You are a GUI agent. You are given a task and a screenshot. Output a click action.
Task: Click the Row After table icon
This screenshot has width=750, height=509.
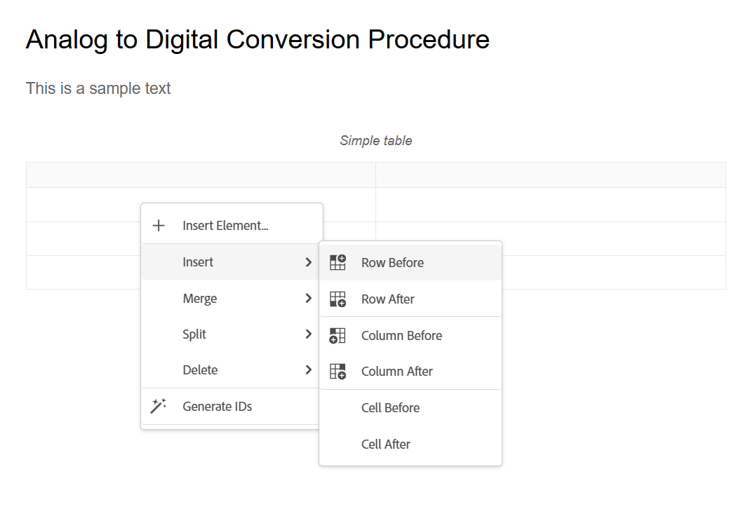point(338,299)
